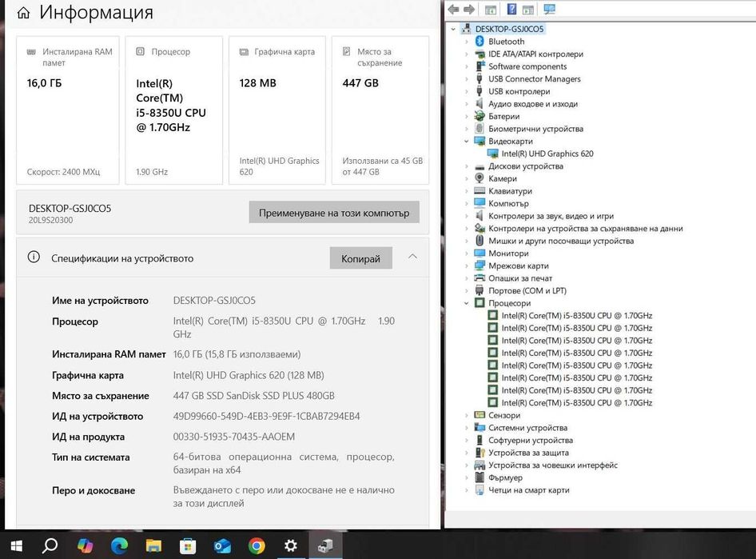Click the Камери webcam icon
Viewport: 756px width, 559px height.
[x=479, y=178]
